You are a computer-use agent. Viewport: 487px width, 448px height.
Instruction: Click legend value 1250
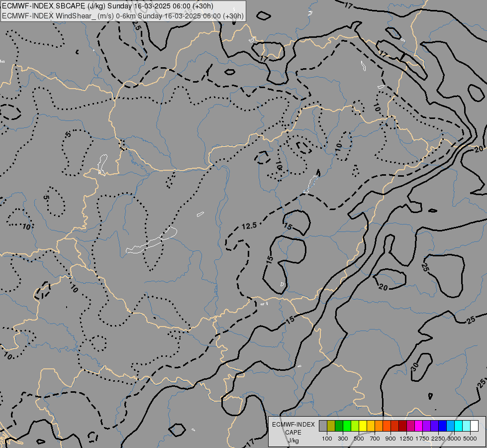(x=406, y=439)
